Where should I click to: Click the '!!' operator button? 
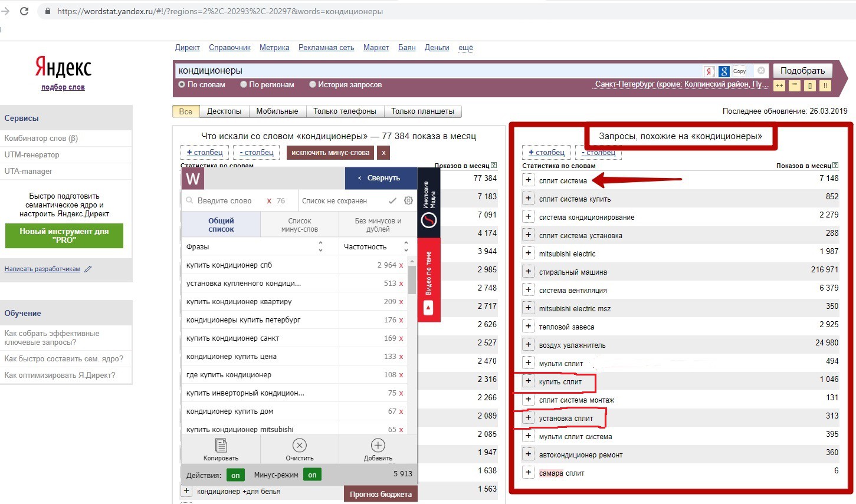pyautogui.click(x=825, y=86)
